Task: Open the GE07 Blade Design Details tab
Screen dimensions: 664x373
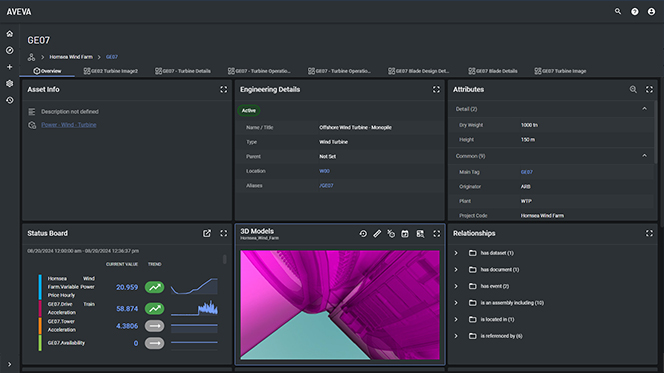Action: (x=419, y=71)
